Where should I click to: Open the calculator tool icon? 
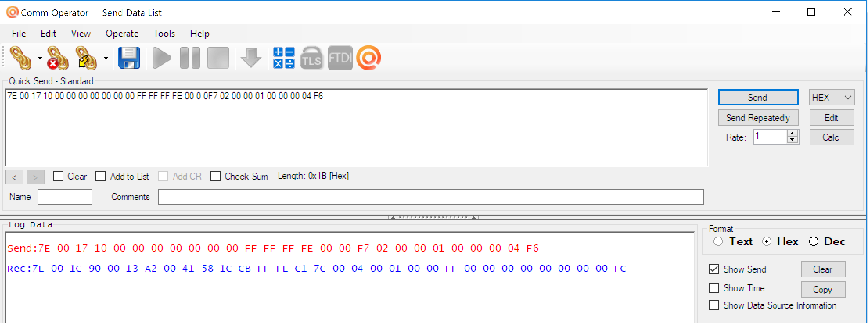pyautogui.click(x=284, y=58)
